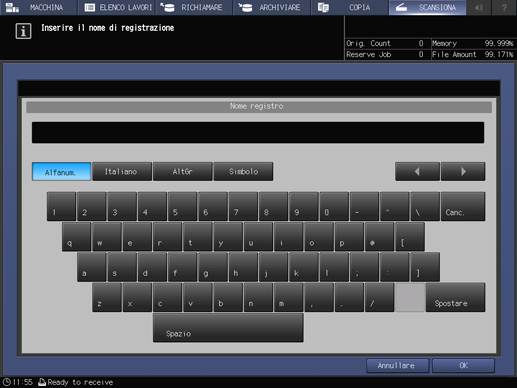
Task: Tap the z key
Action: point(107,297)
